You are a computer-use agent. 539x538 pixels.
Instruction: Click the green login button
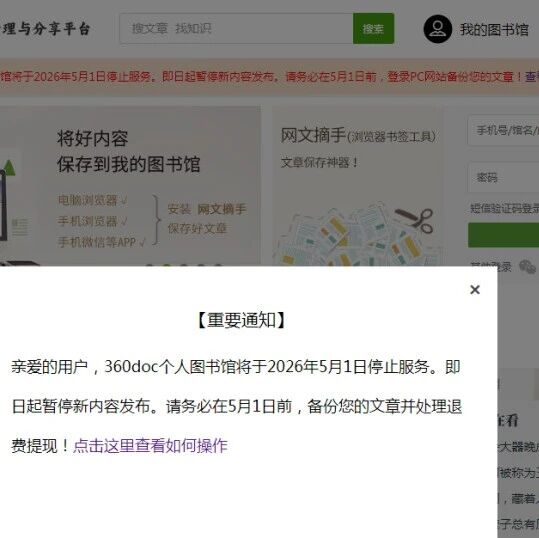(x=503, y=235)
